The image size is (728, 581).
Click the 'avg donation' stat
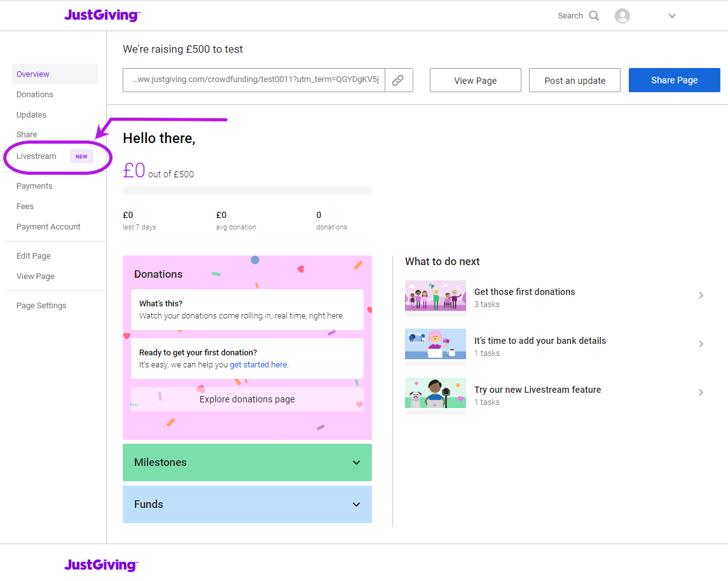click(236, 221)
